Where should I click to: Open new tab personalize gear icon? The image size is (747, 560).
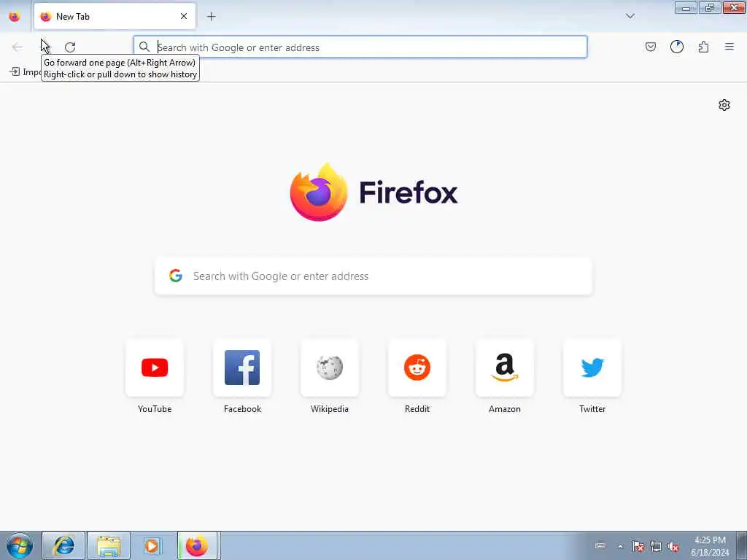(724, 105)
